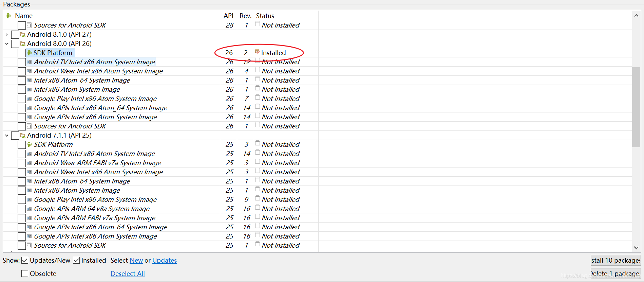The width and height of the screenshot is (644, 282).
Task: Click the Not installed status icon for SDK Platform 25
Action: click(258, 143)
